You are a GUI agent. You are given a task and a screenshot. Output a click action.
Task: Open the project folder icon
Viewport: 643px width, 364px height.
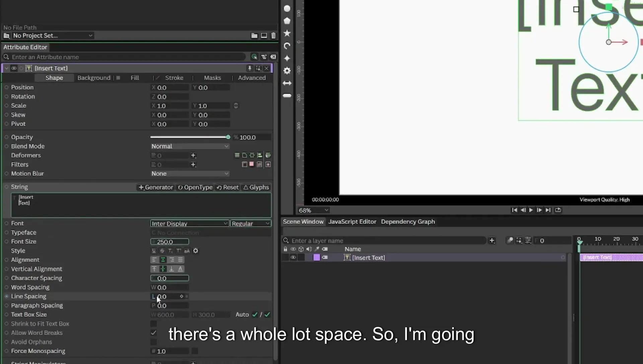click(x=254, y=35)
